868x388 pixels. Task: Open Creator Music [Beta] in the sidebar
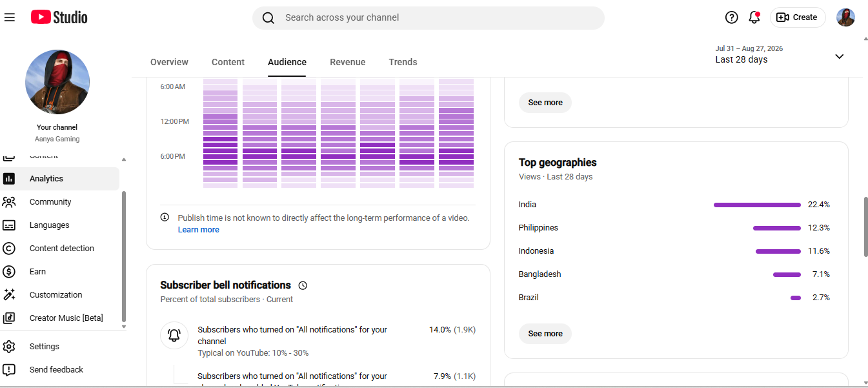pyautogui.click(x=59, y=318)
